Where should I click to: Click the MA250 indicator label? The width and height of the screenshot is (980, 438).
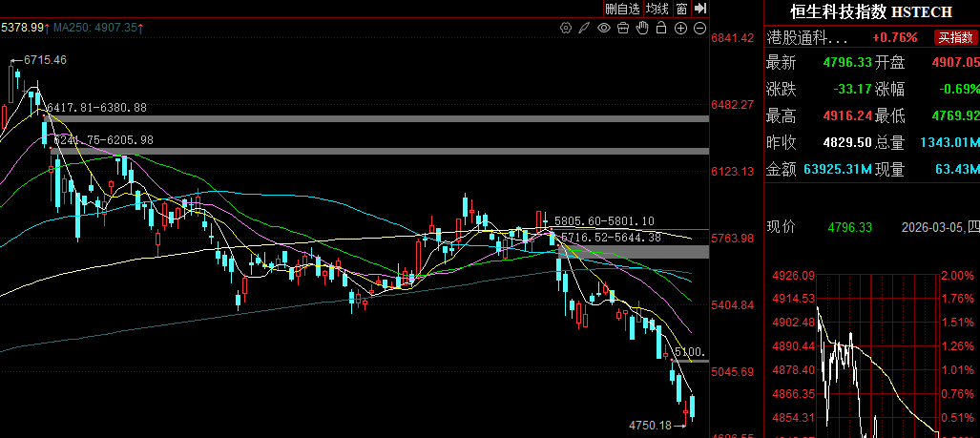(x=95, y=28)
